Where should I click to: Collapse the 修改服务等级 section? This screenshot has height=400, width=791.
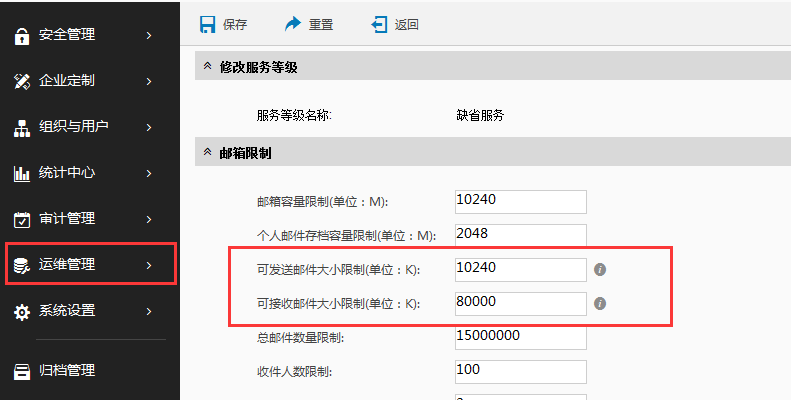click(x=207, y=67)
